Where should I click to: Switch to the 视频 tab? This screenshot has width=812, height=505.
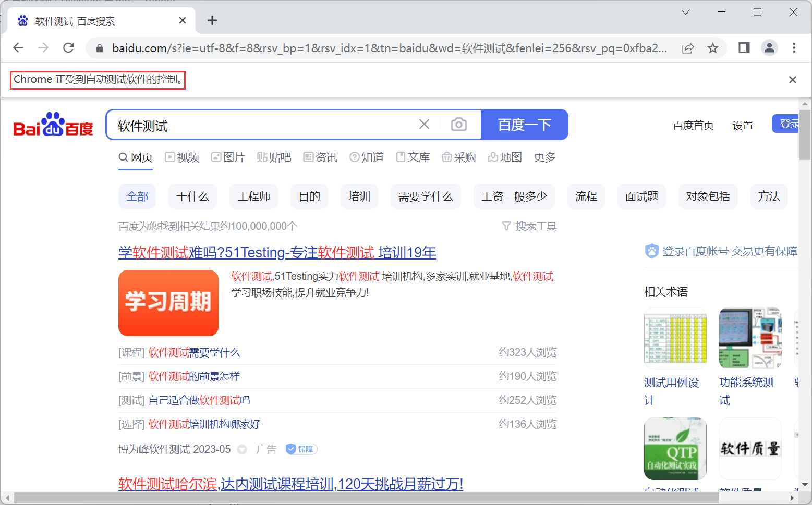[x=182, y=157]
